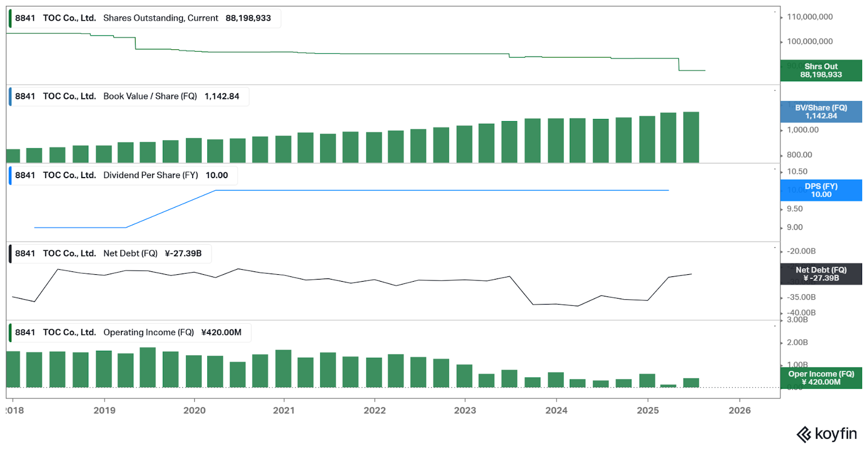Click the Net Debt (FQ) ¥-27.39B axis tag
868x449 pixels.
[821, 274]
